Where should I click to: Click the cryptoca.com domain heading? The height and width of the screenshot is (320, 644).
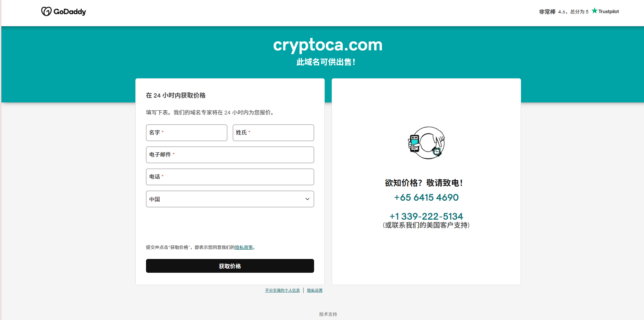(x=328, y=45)
